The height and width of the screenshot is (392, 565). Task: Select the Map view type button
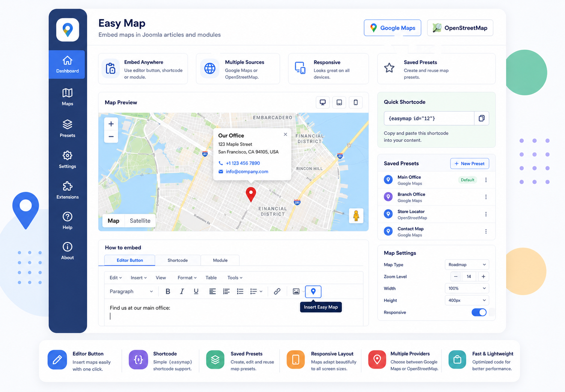[x=113, y=221]
